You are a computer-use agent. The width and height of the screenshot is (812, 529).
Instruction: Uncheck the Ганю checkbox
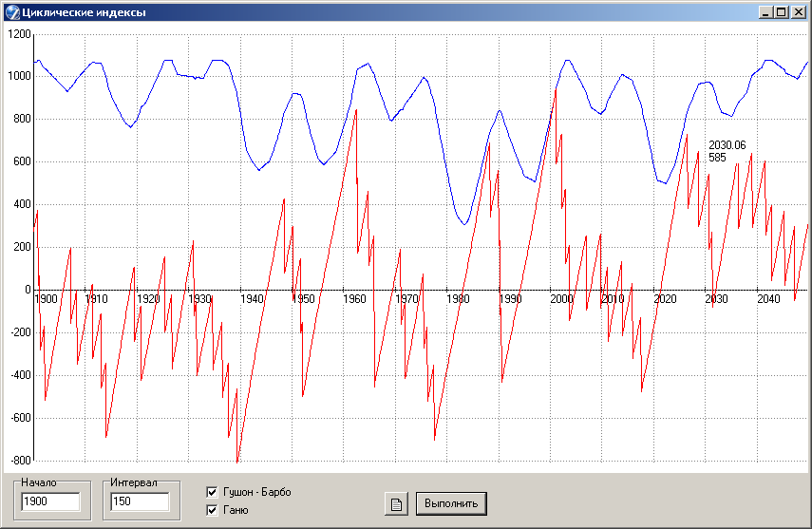click(213, 510)
